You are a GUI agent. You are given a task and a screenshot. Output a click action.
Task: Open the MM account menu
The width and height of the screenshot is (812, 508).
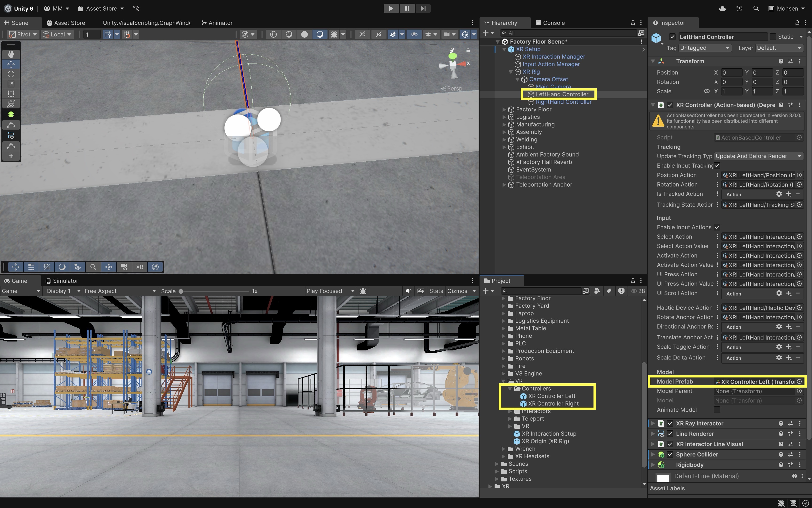56,8
